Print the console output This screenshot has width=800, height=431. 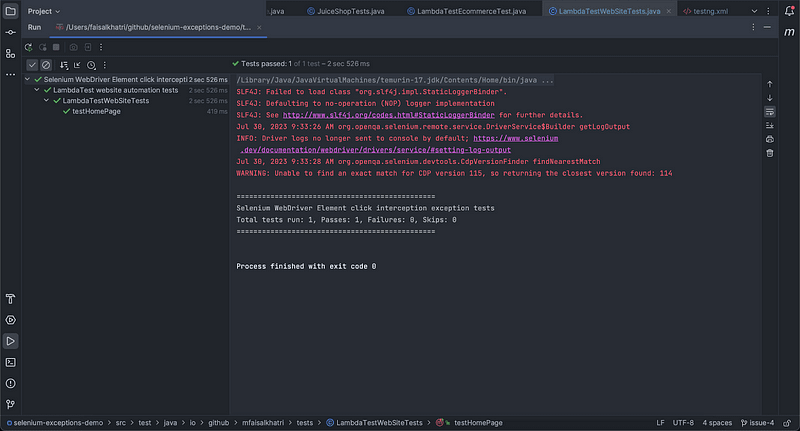[770, 139]
